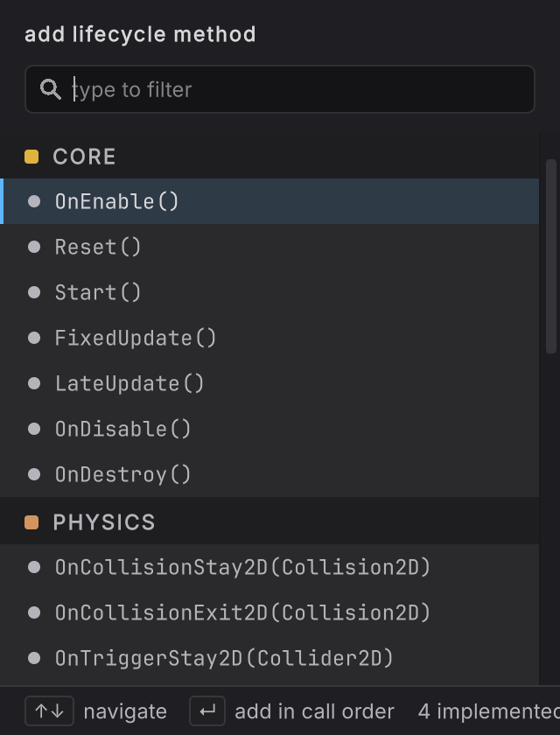Select the Reset() method
560x735 pixels.
click(269, 247)
